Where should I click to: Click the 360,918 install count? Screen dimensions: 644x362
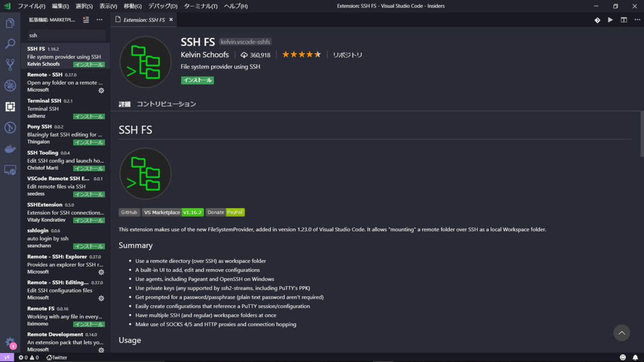click(x=255, y=55)
